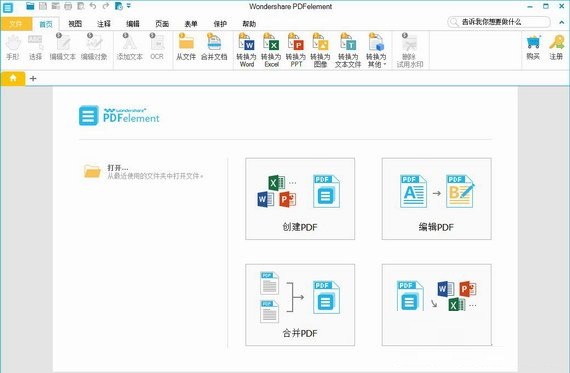Click the 创建PDF create PDF tile
This screenshot has height=373, width=570.
pyautogui.click(x=300, y=199)
